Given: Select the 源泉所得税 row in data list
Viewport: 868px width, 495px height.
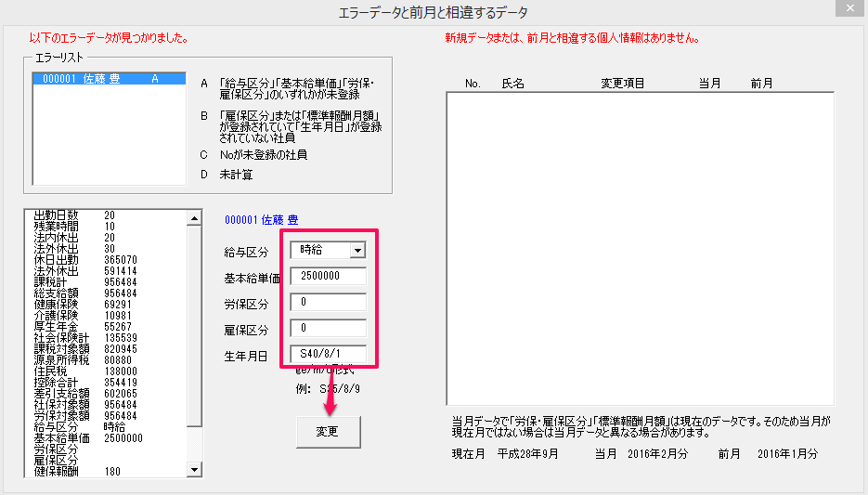Looking at the screenshot, I should coord(82,359).
